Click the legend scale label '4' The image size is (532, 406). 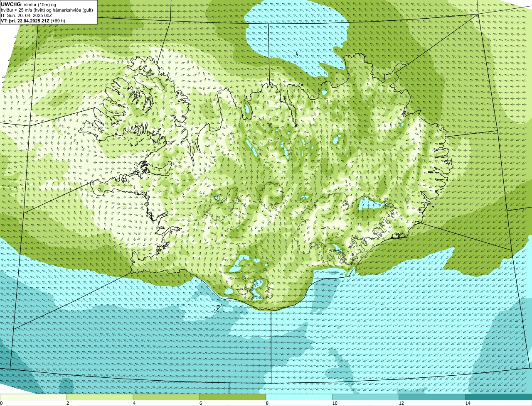coord(134,403)
